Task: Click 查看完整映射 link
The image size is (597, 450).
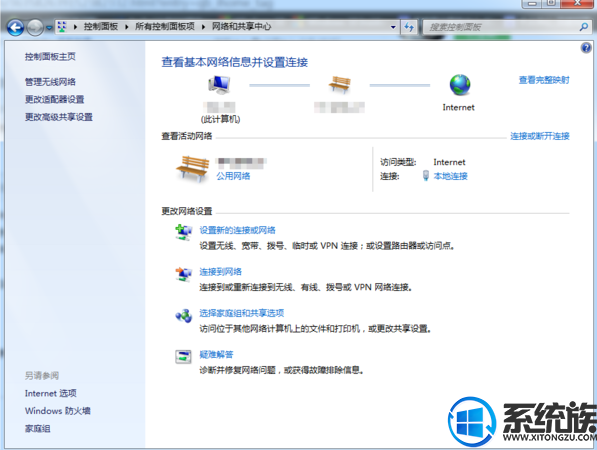Action: pos(544,80)
